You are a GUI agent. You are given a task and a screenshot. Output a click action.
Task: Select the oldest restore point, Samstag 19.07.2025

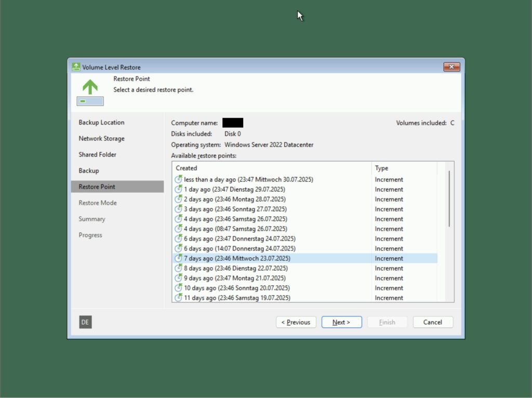tap(234, 298)
